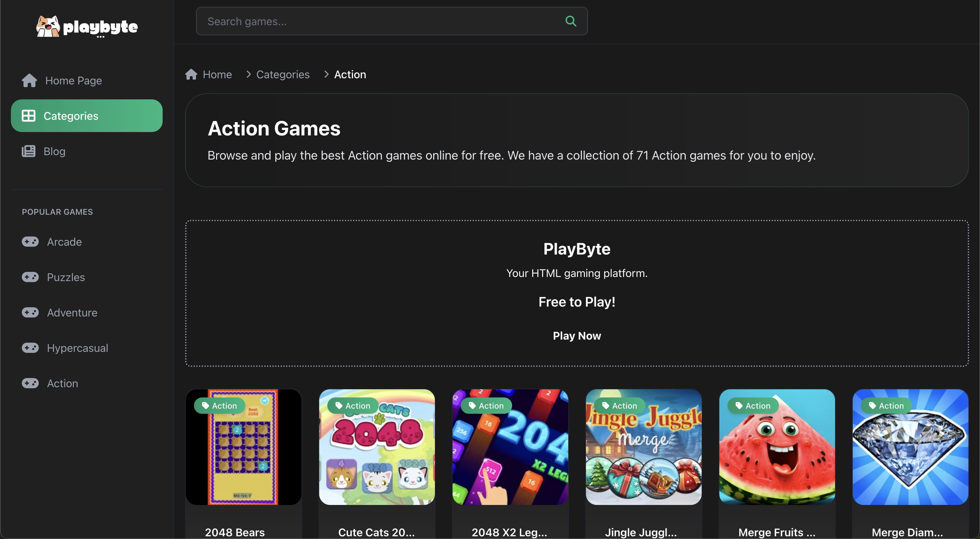Click the gamepad icon beside Adventure
The image size is (980, 539).
30,312
